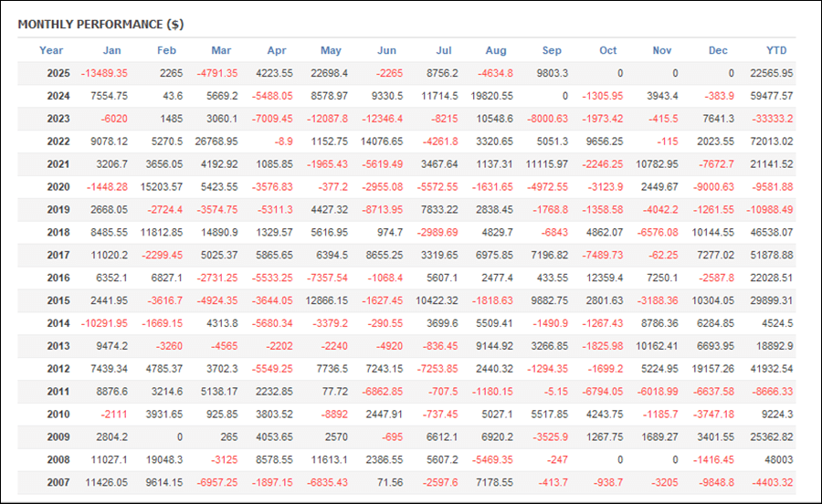The width and height of the screenshot is (822, 504).
Task: Select the Mar column header
Action: click(x=221, y=51)
